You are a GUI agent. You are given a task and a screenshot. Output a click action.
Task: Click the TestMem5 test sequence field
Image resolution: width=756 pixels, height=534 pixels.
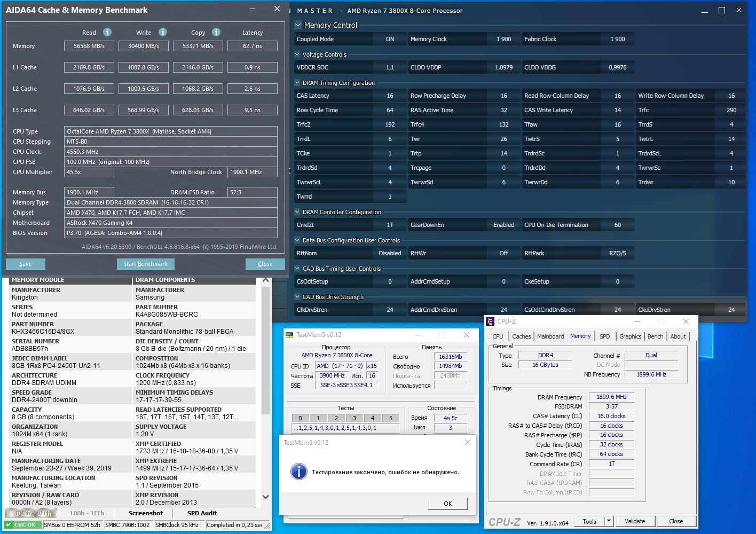point(345,428)
